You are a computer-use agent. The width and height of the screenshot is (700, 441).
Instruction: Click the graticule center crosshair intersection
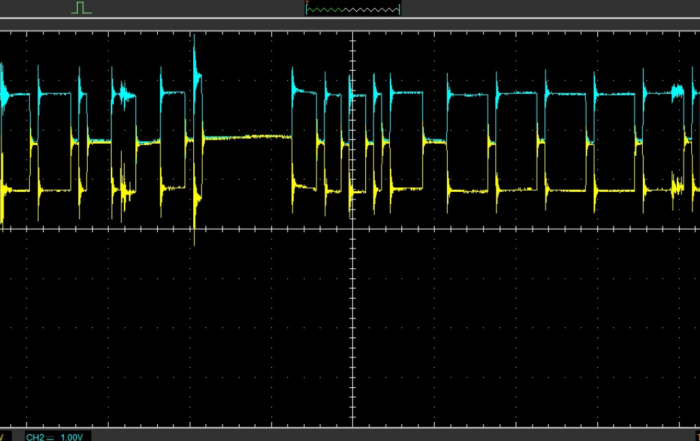(x=352, y=227)
